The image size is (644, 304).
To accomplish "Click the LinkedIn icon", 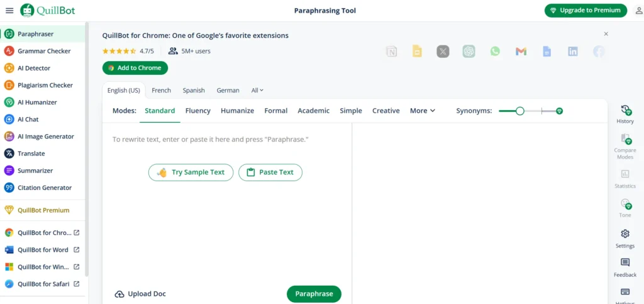I will [572, 52].
